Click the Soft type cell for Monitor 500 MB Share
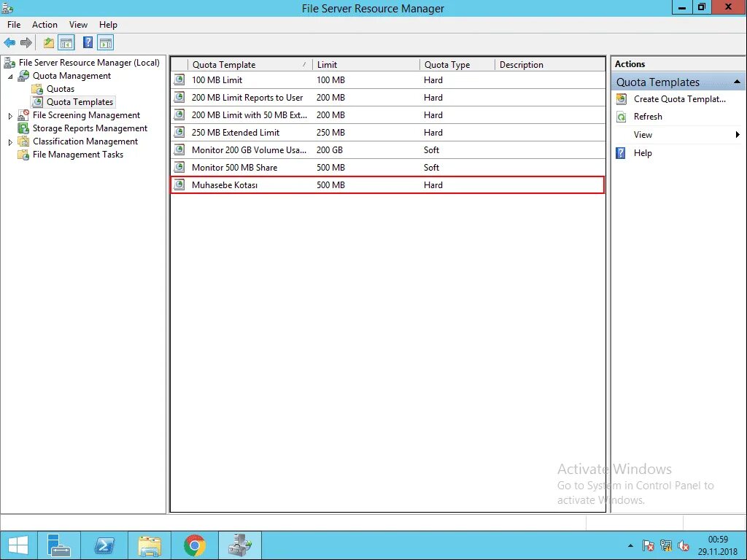Viewport: 747px width, 560px height. (x=432, y=167)
